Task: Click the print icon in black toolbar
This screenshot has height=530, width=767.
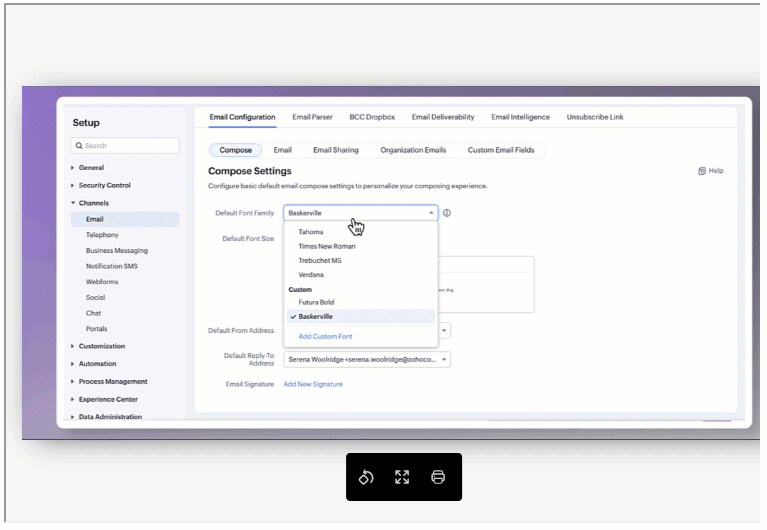Action: pos(438,477)
